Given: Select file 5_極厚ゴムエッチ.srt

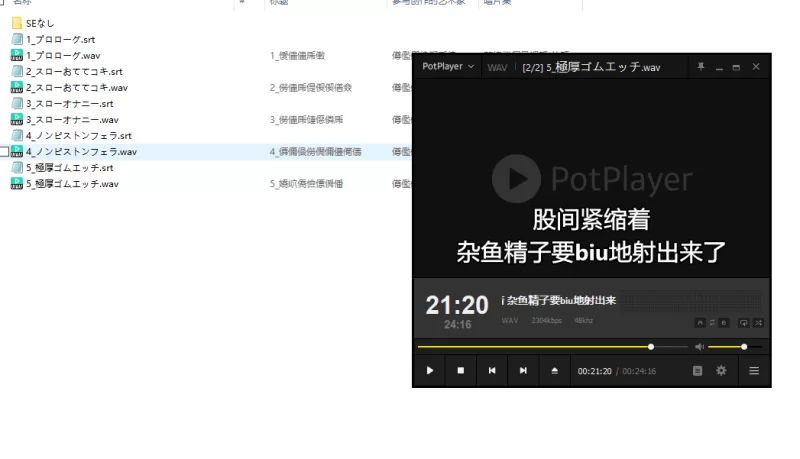Looking at the screenshot, I should pos(69,168).
